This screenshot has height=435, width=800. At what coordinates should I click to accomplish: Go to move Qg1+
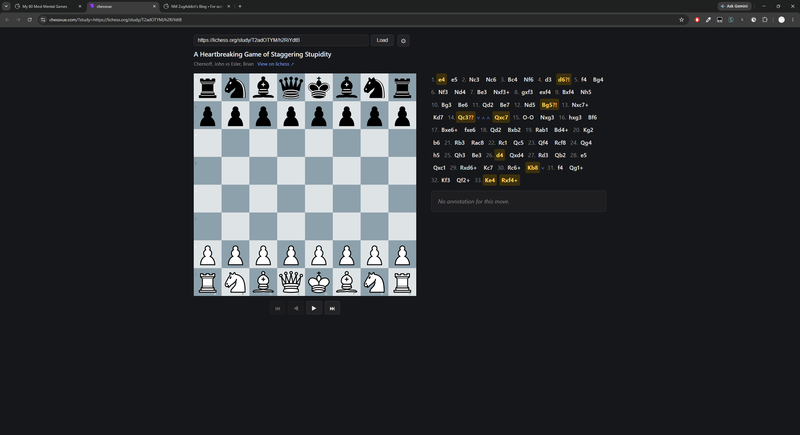pos(576,168)
